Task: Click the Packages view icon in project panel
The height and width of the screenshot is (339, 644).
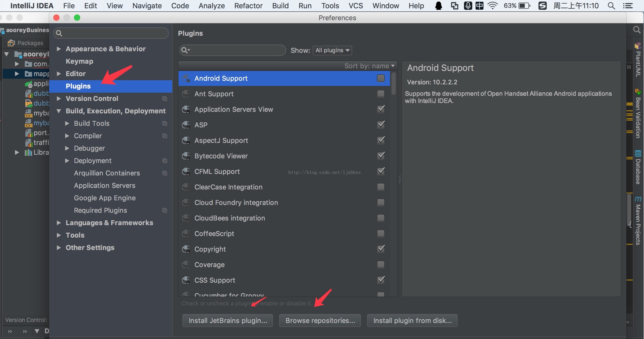Action: [x=11, y=43]
